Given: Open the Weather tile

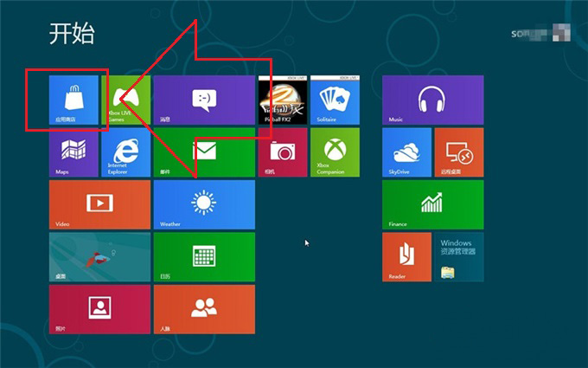Looking at the screenshot, I should coord(204,204).
